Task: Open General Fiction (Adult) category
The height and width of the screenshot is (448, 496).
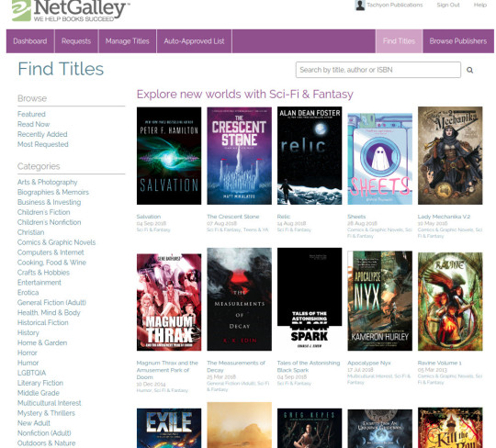Action: coord(51,303)
